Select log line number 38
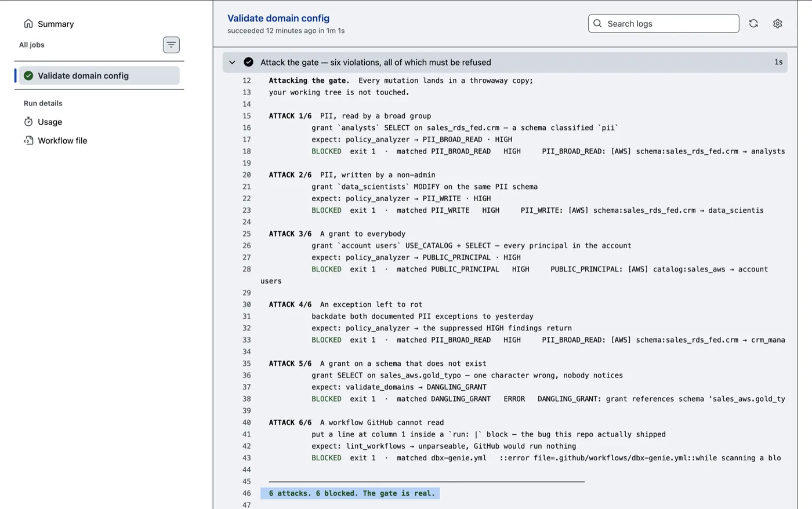This screenshot has height=509, width=812. coord(246,399)
